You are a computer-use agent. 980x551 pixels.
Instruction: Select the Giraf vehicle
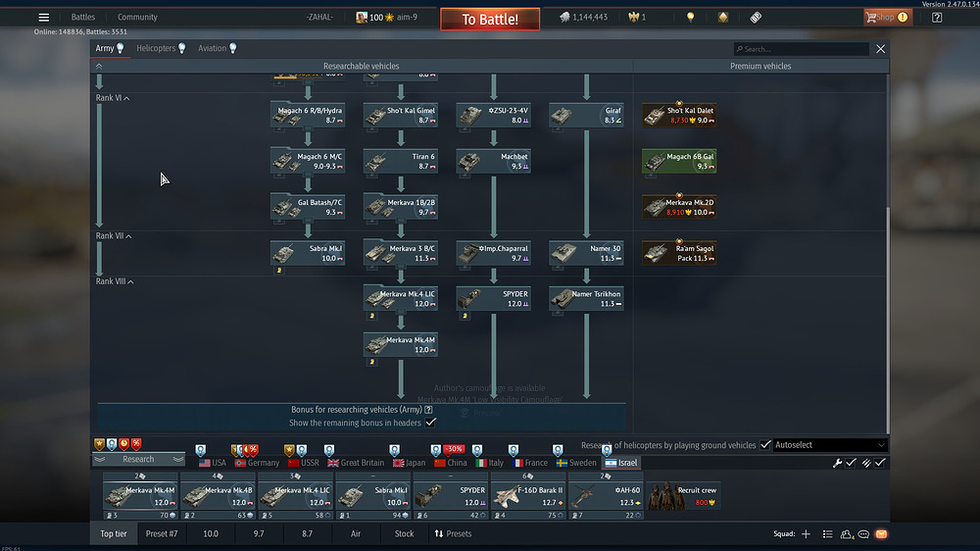tap(586, 115)
